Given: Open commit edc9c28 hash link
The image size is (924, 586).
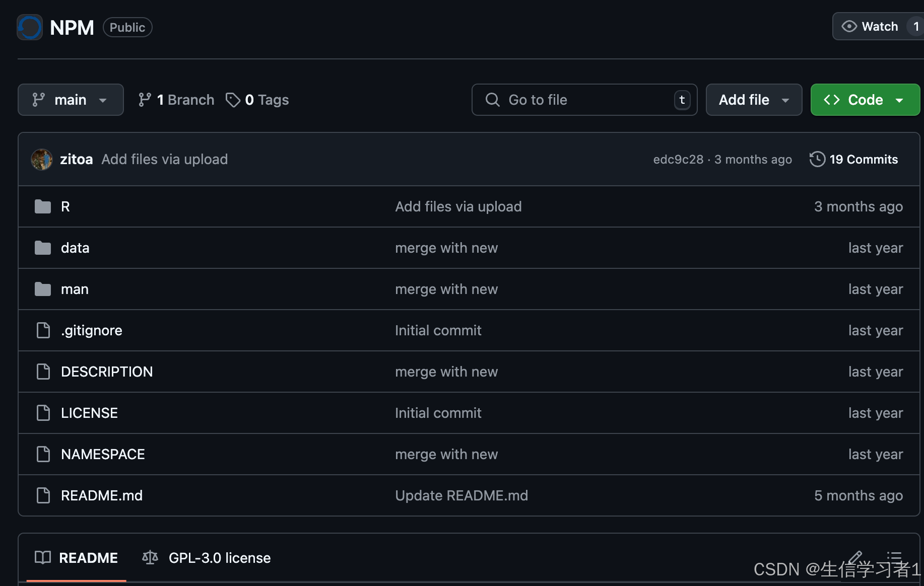Looking at the screenshot, I should click(x=678, y=160).
